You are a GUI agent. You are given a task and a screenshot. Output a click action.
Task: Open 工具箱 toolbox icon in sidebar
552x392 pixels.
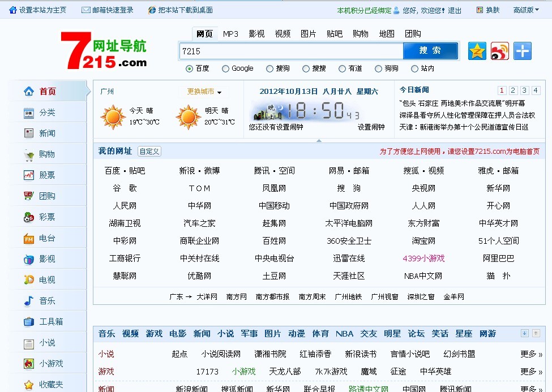(x=29, y=322)
